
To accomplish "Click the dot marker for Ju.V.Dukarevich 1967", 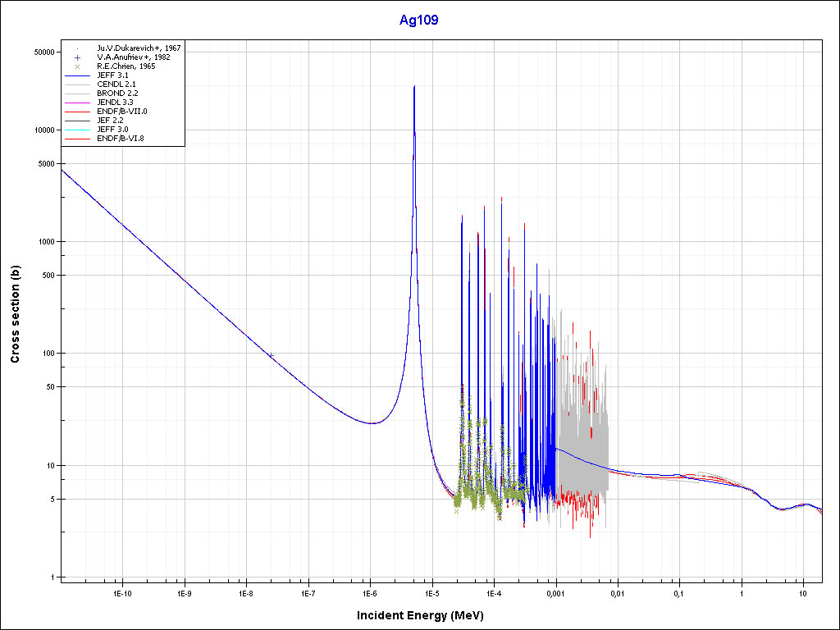I will click(76, 48).
